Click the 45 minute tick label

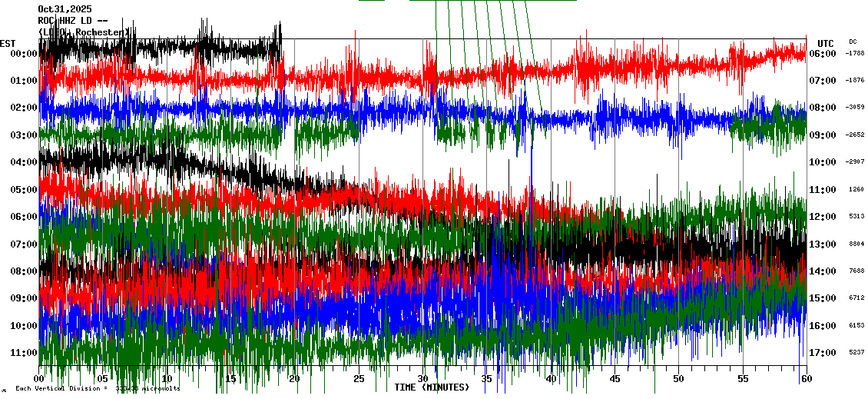pyautogui.click(x=615, y=379)
